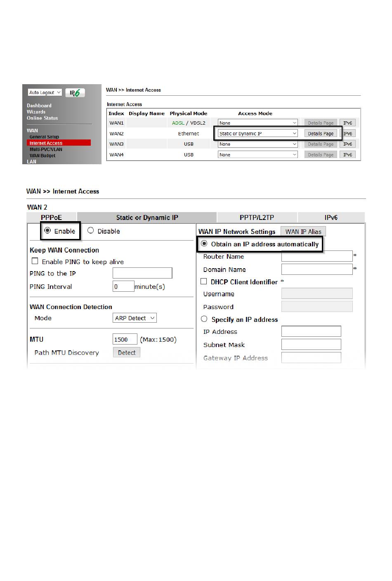The height and width of the screenshot is (581, 392).
Task: Click the PING to the IP field
Action: (x=142, y=273)
